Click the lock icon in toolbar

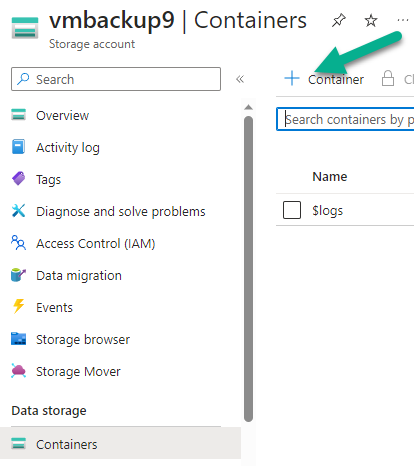click(x=388, y=78)
